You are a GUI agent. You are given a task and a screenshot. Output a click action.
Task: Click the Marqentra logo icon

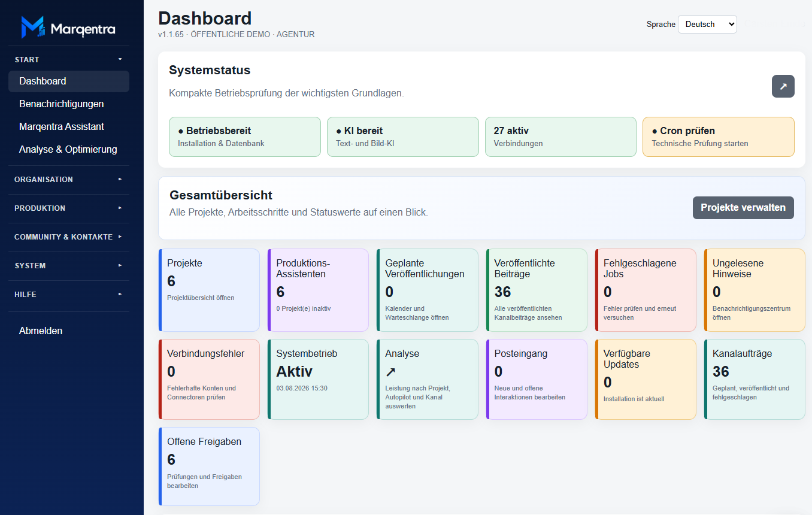point(33,28)
